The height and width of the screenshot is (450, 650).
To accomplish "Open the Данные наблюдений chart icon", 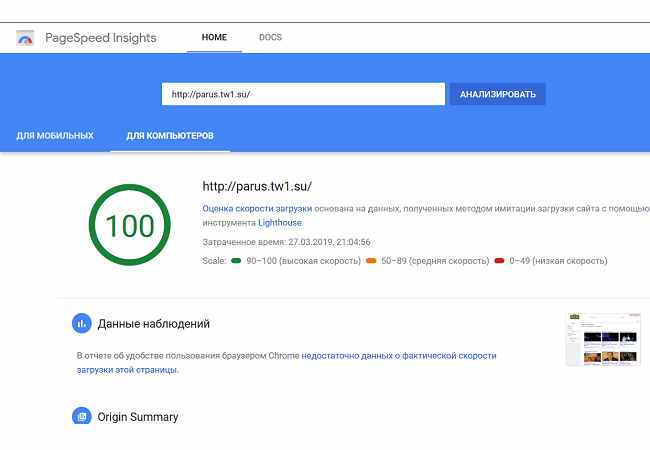I will 82,323.
